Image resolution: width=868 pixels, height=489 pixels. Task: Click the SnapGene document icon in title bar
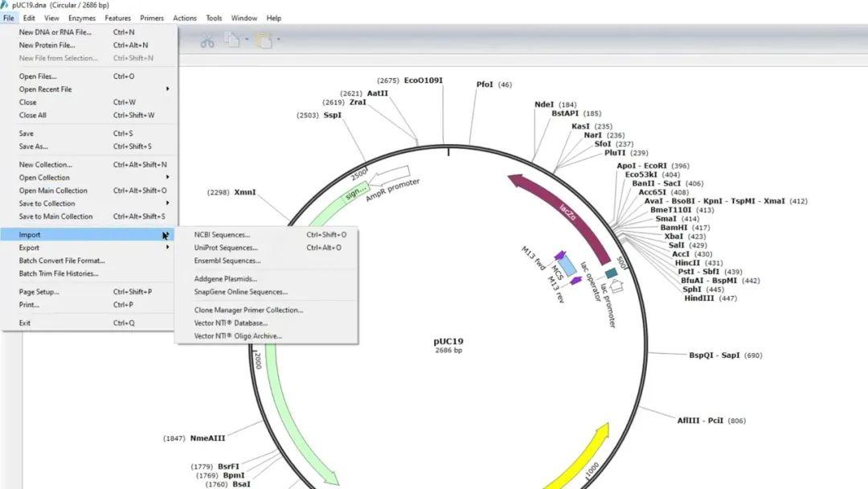pyautogui.click(x=6, y=4)
